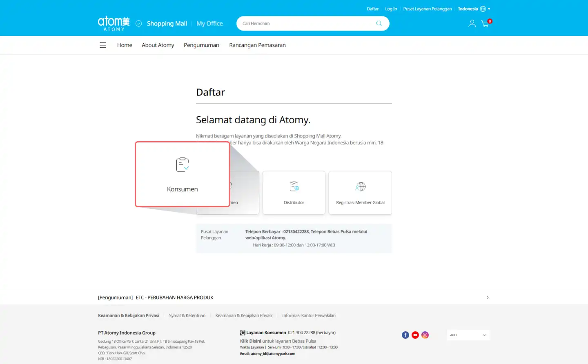
Task: Click the search magnifier icon
Action: tap(379, 24)
